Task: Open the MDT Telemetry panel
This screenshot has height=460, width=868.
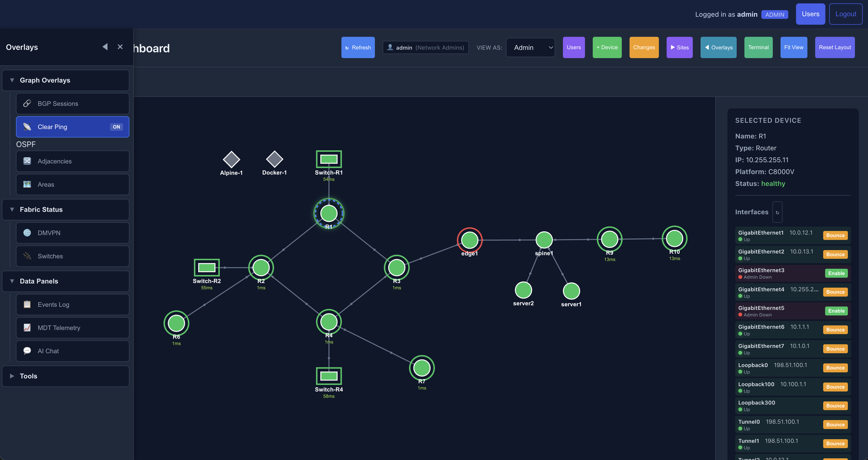Action: pyautogui.click(x=72, y=328)
